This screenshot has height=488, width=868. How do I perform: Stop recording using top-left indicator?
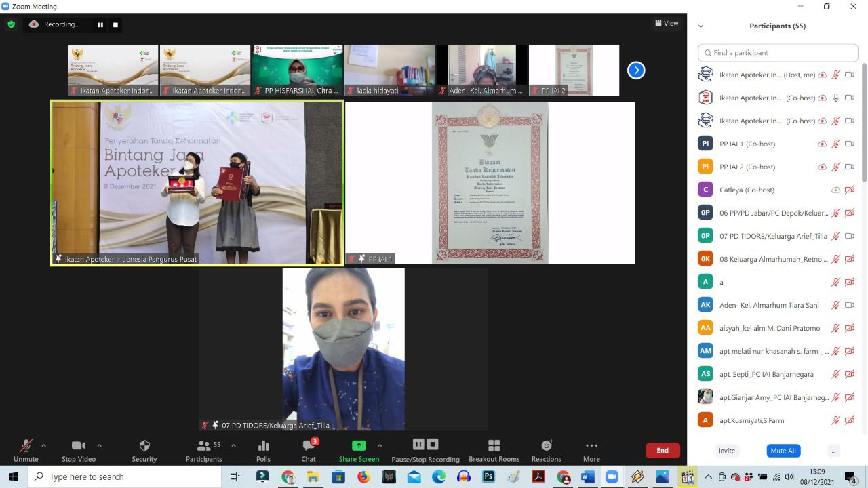pos(115,25)
